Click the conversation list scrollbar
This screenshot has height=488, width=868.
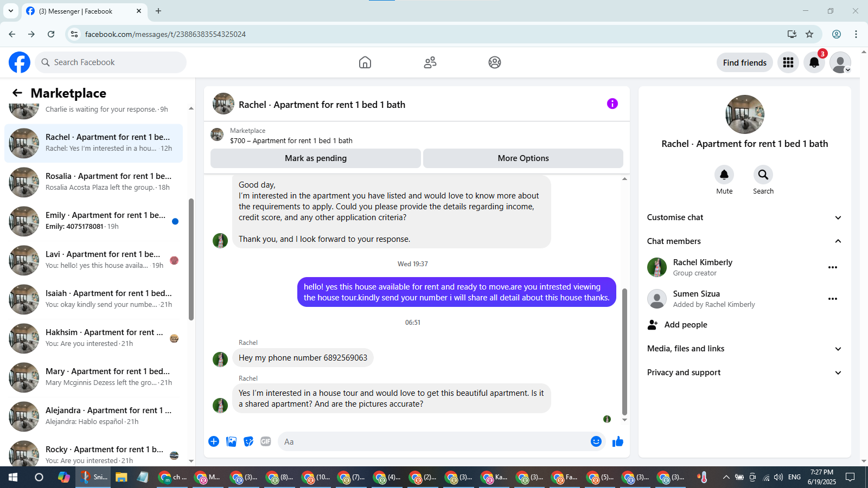point(191,259)
